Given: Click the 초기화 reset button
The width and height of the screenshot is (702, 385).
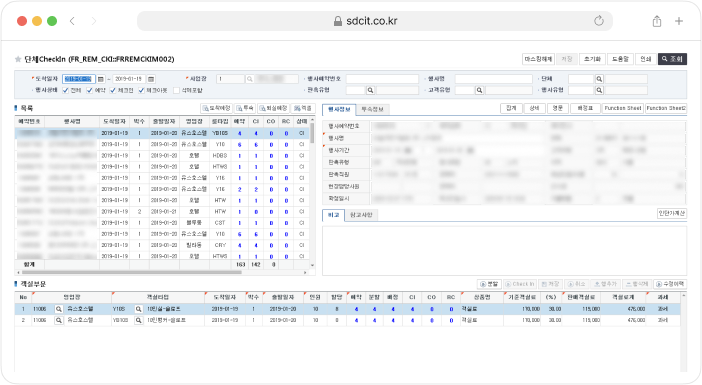Looking at the screenshot, I should 592,59.
